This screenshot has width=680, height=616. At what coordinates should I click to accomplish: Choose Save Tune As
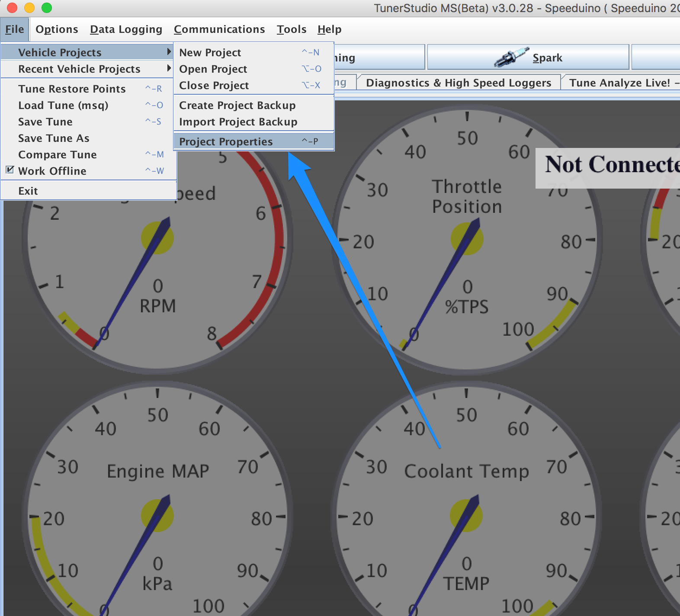[88, 138]
